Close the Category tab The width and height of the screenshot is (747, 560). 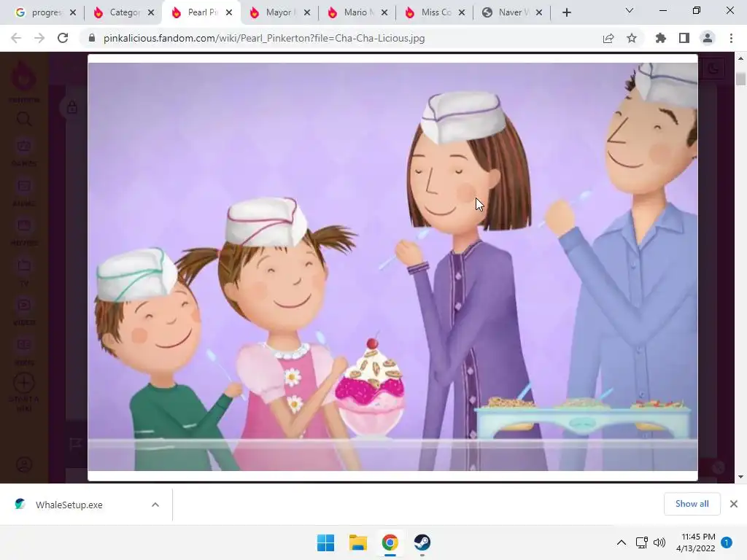coord(151,12)
